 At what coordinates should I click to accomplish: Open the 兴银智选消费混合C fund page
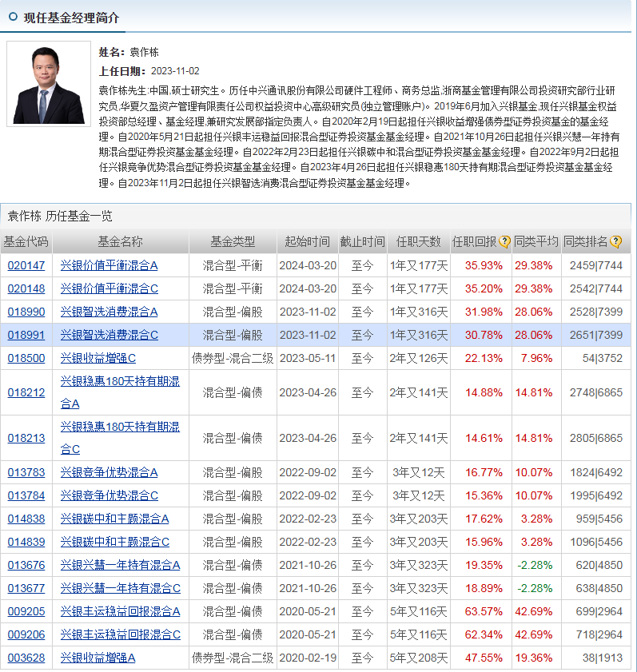pyautogui.click(x=109, y=335)
